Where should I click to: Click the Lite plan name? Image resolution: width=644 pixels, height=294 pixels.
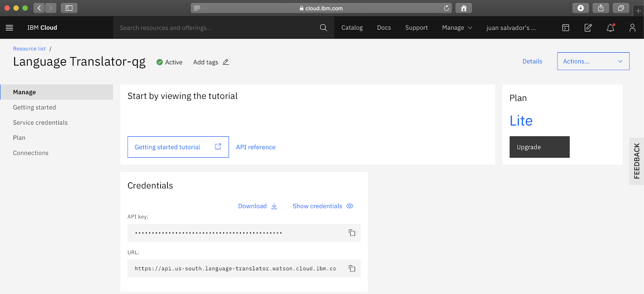521,121
